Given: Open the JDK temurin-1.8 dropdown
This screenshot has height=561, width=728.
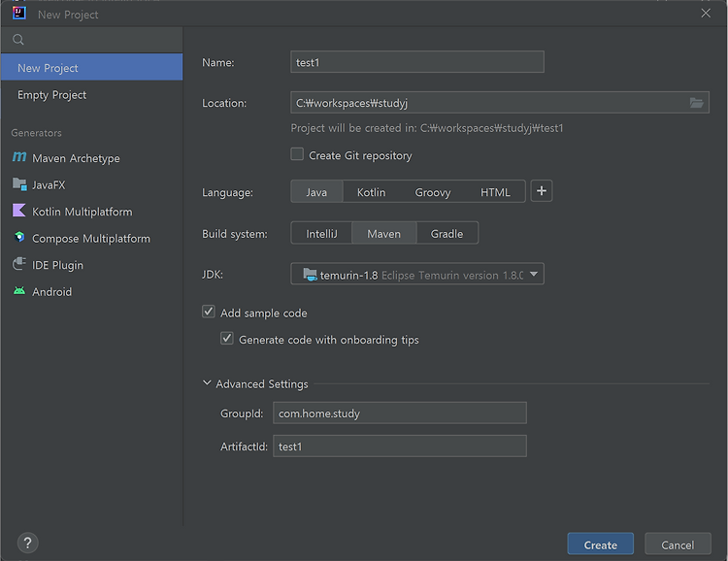Looking at the screenshot, I should (417, 274).
